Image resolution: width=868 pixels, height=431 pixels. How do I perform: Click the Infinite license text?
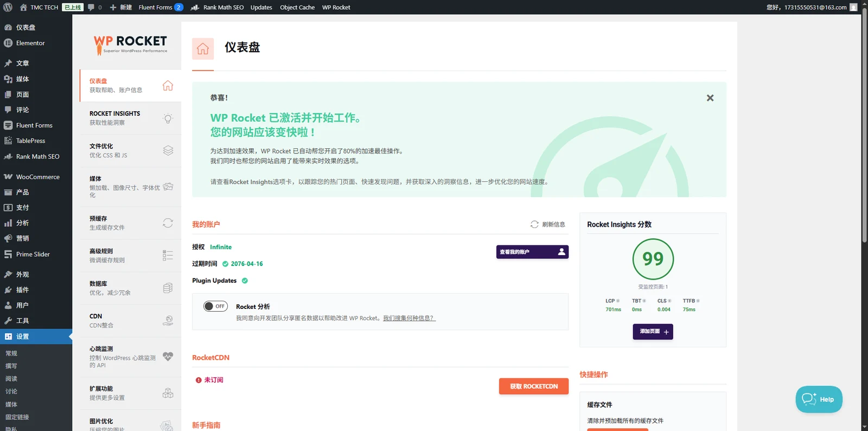221,247
